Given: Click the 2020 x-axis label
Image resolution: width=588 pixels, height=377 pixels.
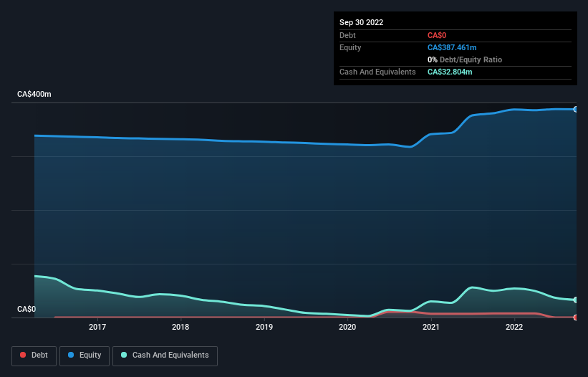Looking at the screenshot, I should [347, 327].
